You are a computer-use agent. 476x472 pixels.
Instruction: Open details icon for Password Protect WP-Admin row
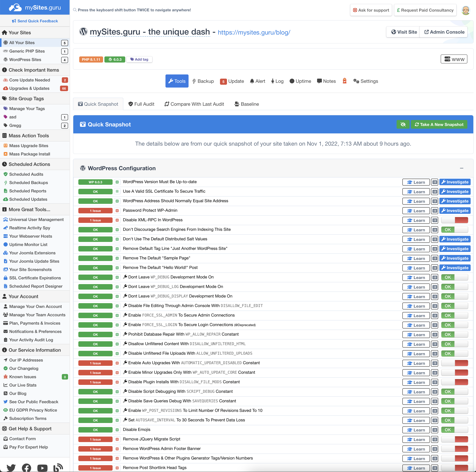[x=435, y=211]
